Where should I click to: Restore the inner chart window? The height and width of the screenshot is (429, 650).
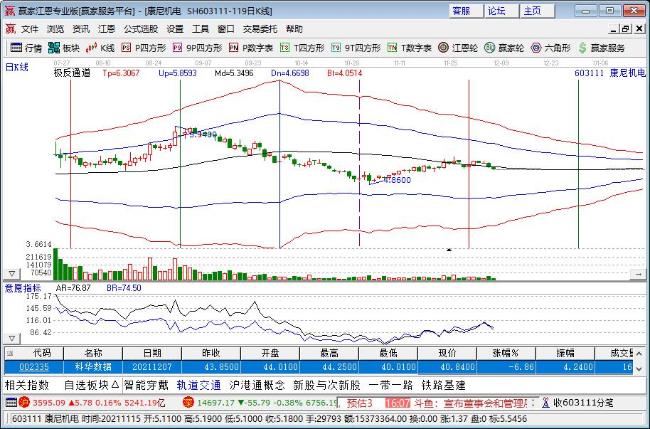626,29
